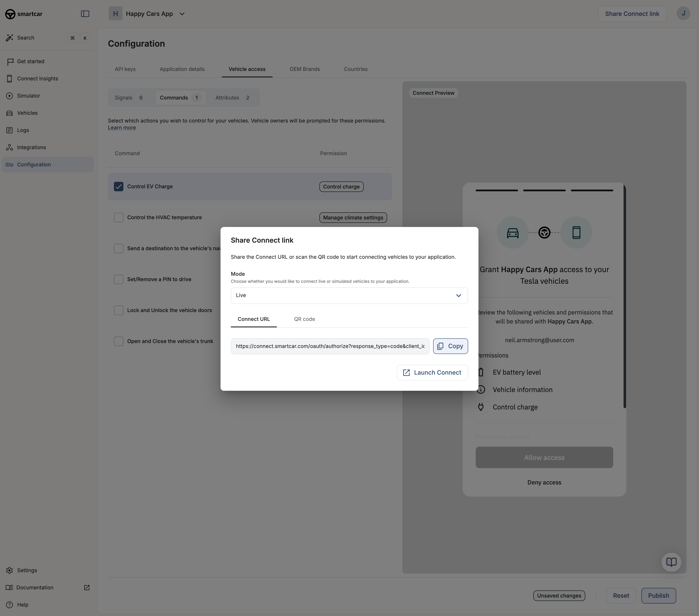Click the Vehicle information info icon

pyautogui.click(x=481, y=390)
